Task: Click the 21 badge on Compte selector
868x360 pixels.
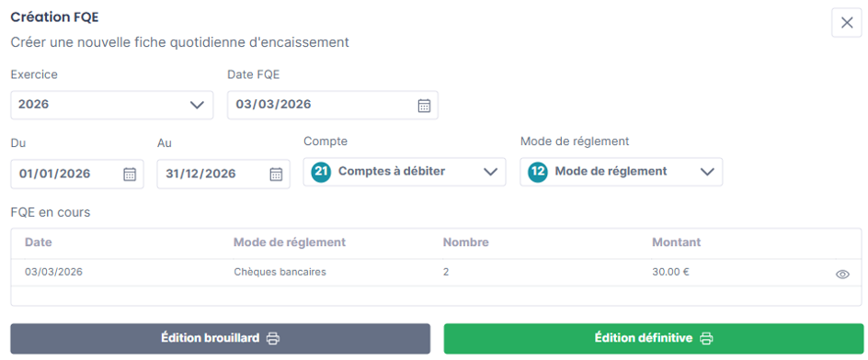Action: pos(321,172)
